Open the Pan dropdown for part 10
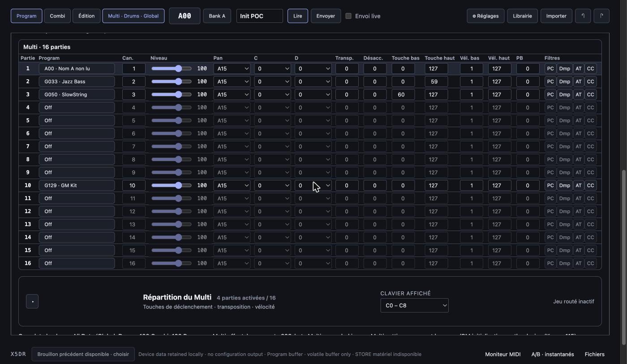 pyautogui.click(x=232, y=185)
